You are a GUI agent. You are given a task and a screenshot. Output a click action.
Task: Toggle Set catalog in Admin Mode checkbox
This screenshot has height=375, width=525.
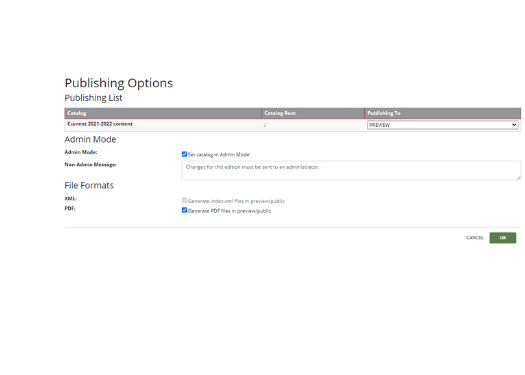(184, 154)
